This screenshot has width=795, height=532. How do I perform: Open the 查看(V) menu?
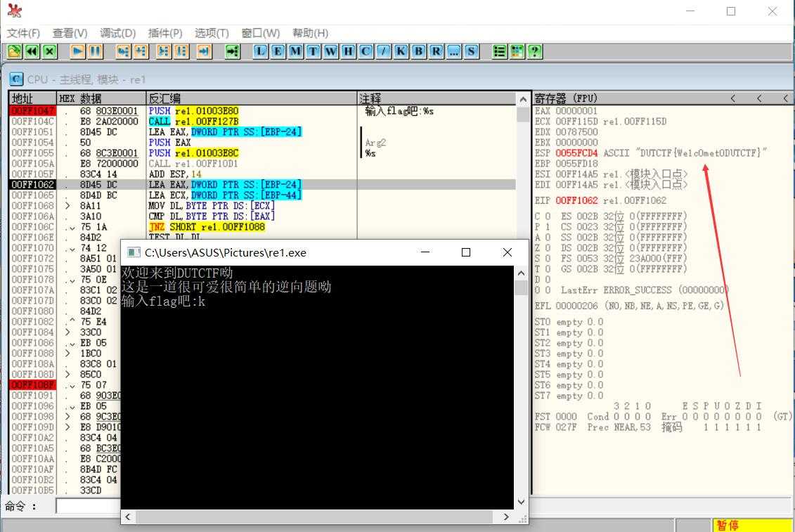(x=70, y=33)
